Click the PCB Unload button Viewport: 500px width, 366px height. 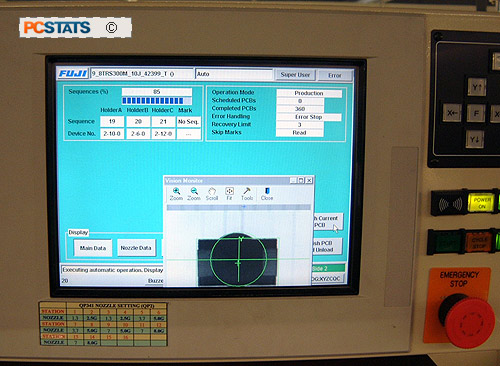[x=327, y=246]
